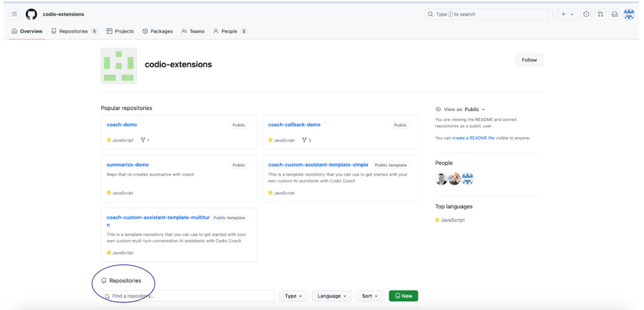Click the third member avatar under People

(468, 179)
